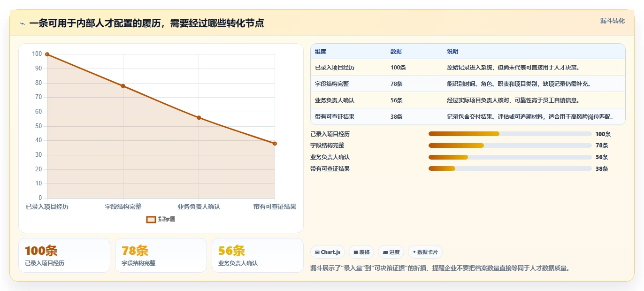
Task: Select the 数据卡片 chip
Action: (425, 252)
